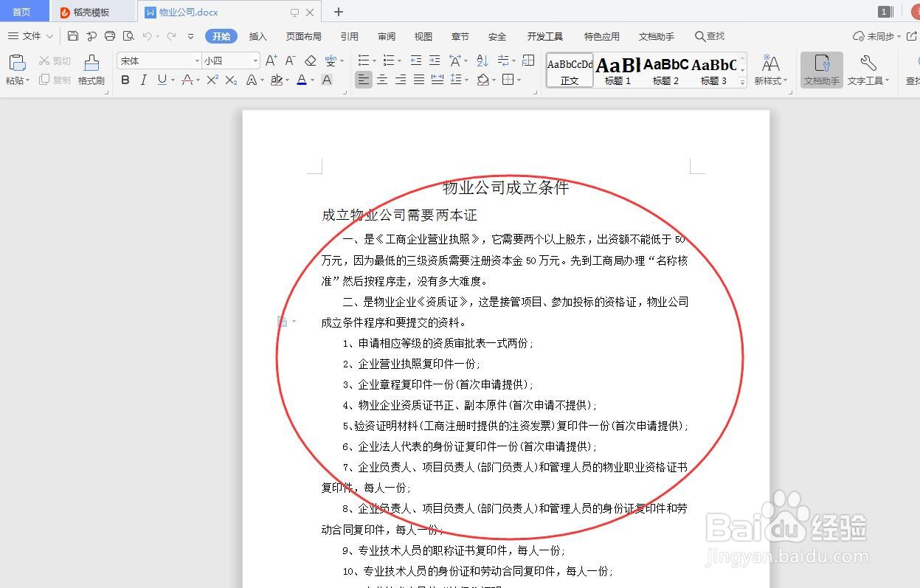Clear formatting using the eraser icon
920x588 pixels.
point(310,60)
